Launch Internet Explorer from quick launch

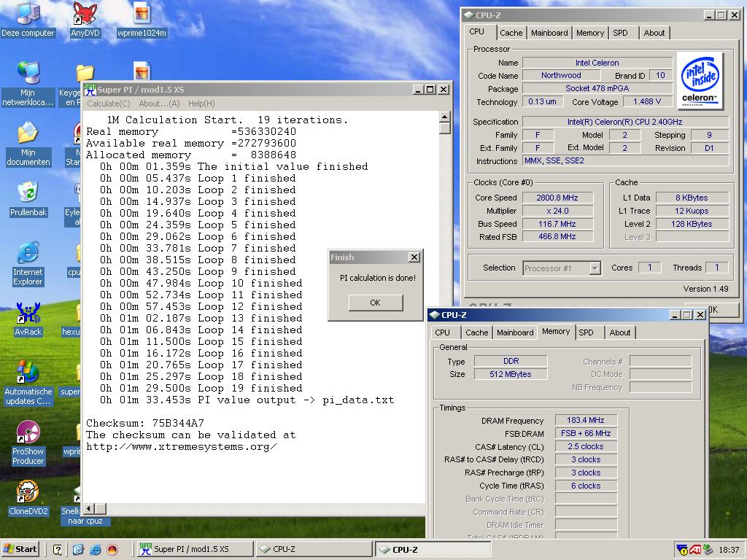96,550
